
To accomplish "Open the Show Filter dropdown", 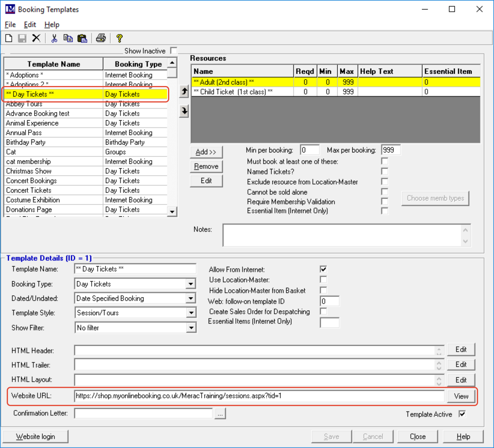I will point(191,328).
